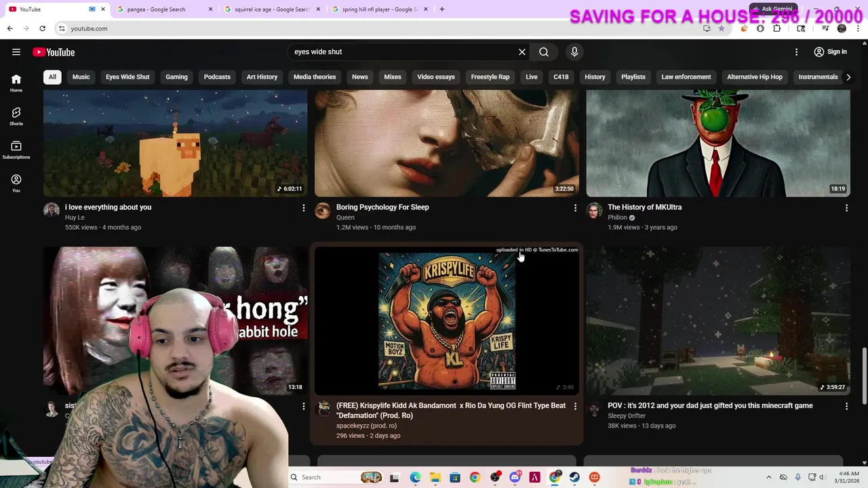Click the Sign in button
This screenshot has height=488, width=868.
coord(831,52)
